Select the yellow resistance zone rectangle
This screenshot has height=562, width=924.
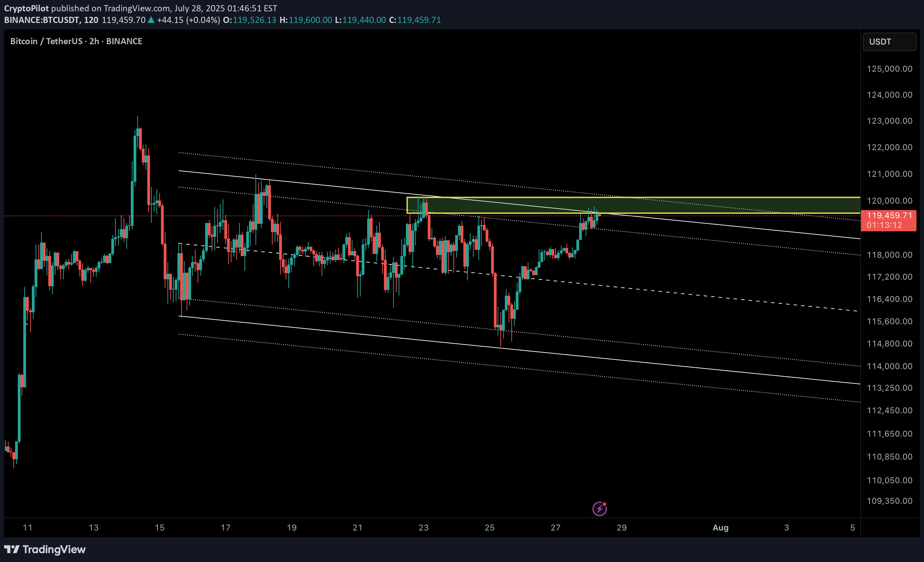click(633, 205)
